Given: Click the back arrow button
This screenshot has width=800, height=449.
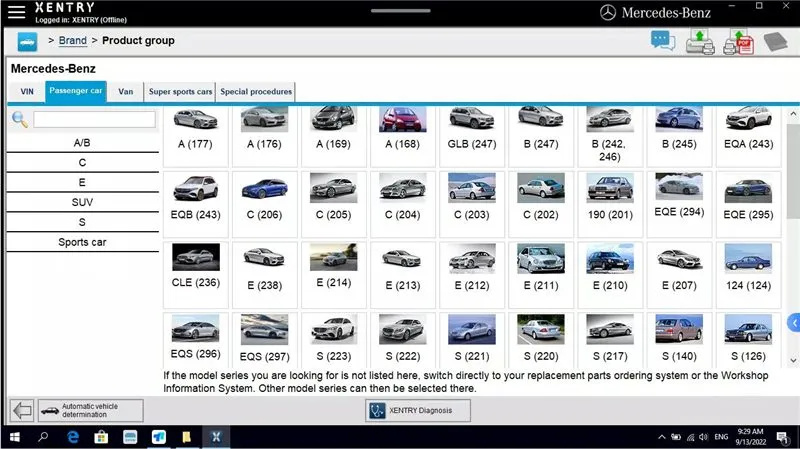Looking at the screenshot, I should pyautogui.click(x=22, y=410).
